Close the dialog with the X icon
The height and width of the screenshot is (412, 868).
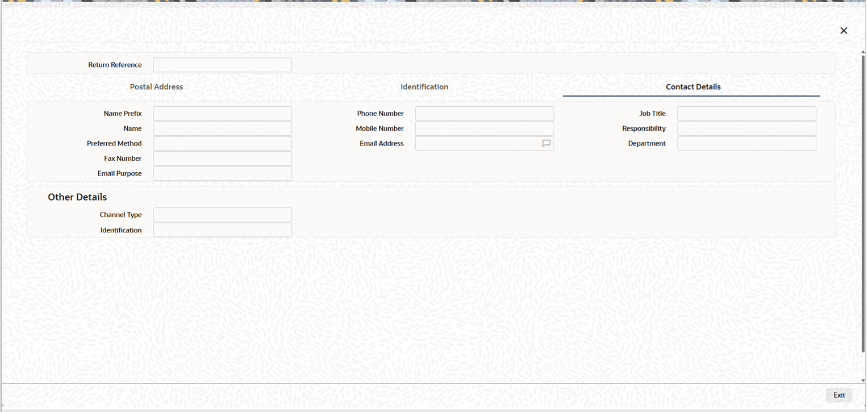pos(844,31)
